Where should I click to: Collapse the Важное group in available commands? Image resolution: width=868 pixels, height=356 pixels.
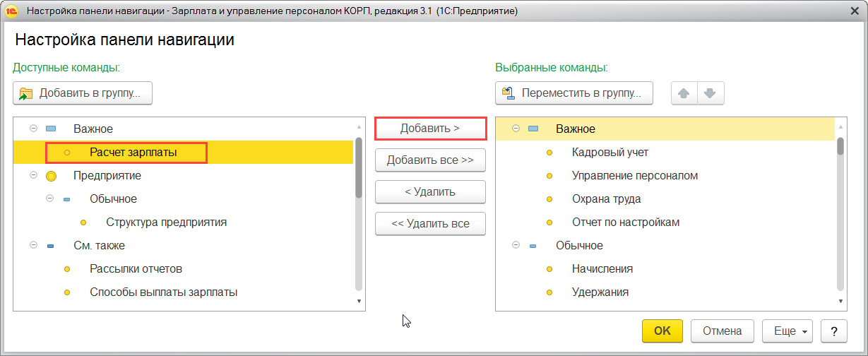click(x=32, y=129)
